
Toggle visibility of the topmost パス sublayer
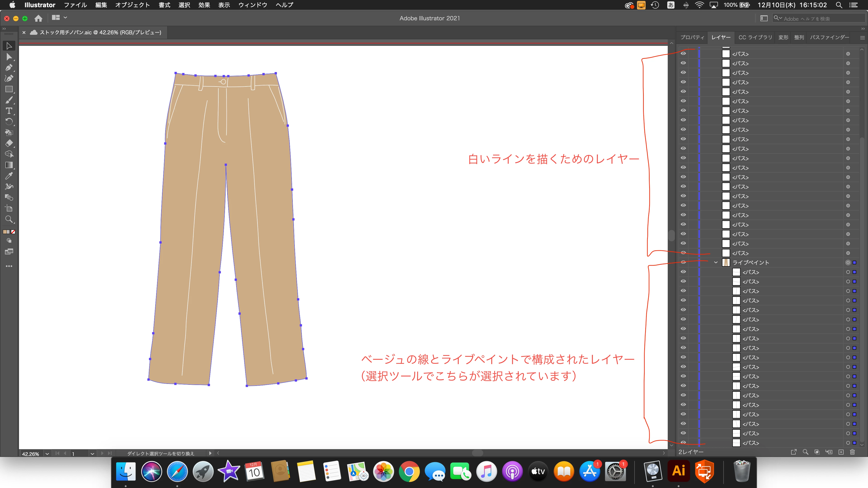(683, 54)
